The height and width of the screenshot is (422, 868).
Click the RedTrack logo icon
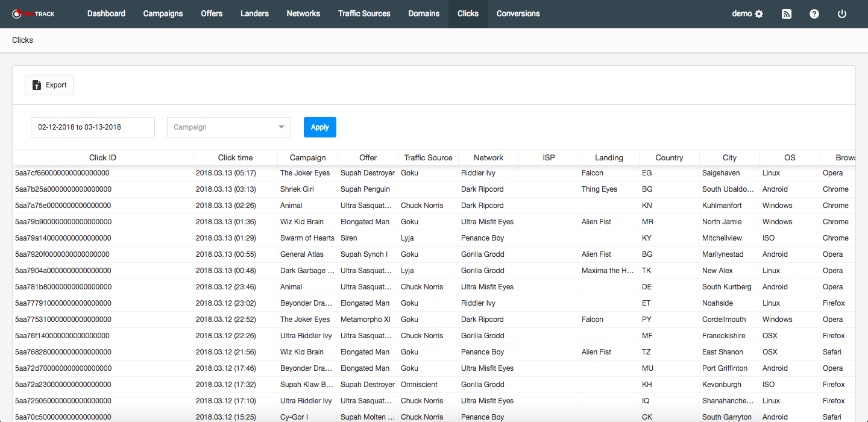17,14
